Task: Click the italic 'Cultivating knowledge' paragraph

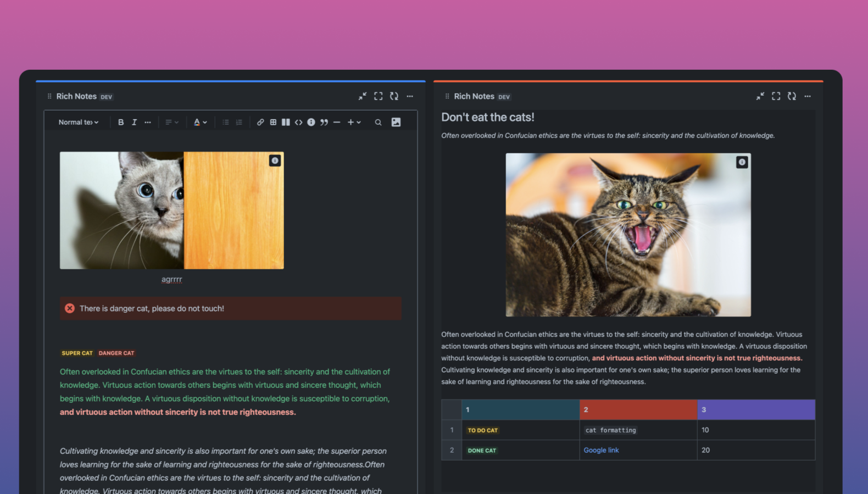Action: point(224,471)
